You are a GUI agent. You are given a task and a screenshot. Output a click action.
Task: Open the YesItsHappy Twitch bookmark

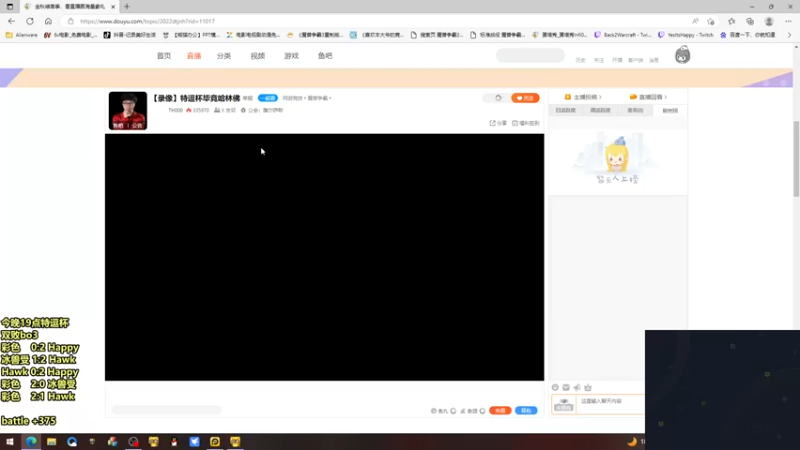click(685, 35)
